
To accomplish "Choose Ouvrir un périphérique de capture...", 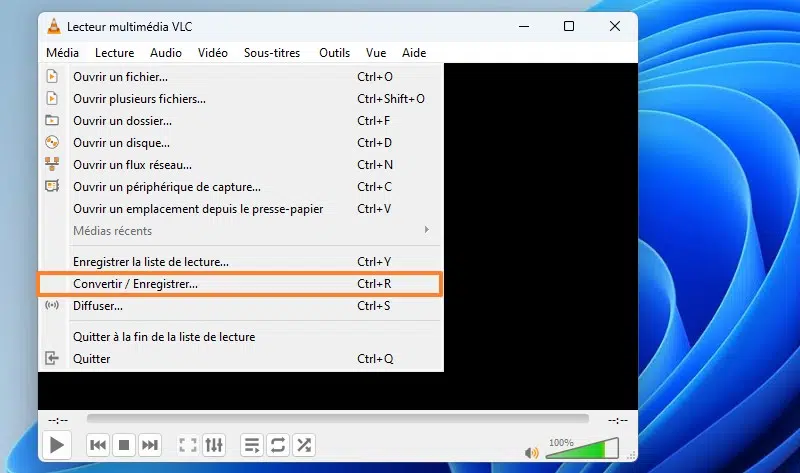I will coord(240,187).
